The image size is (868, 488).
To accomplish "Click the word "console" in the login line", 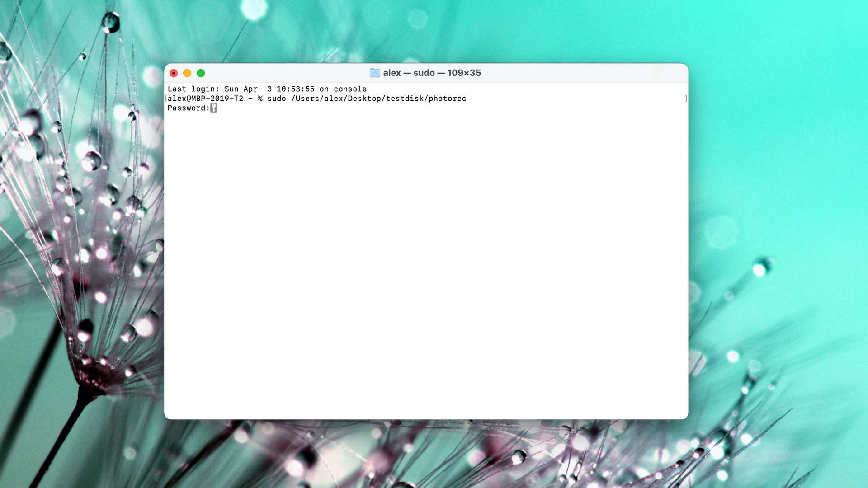I will 350,89.
